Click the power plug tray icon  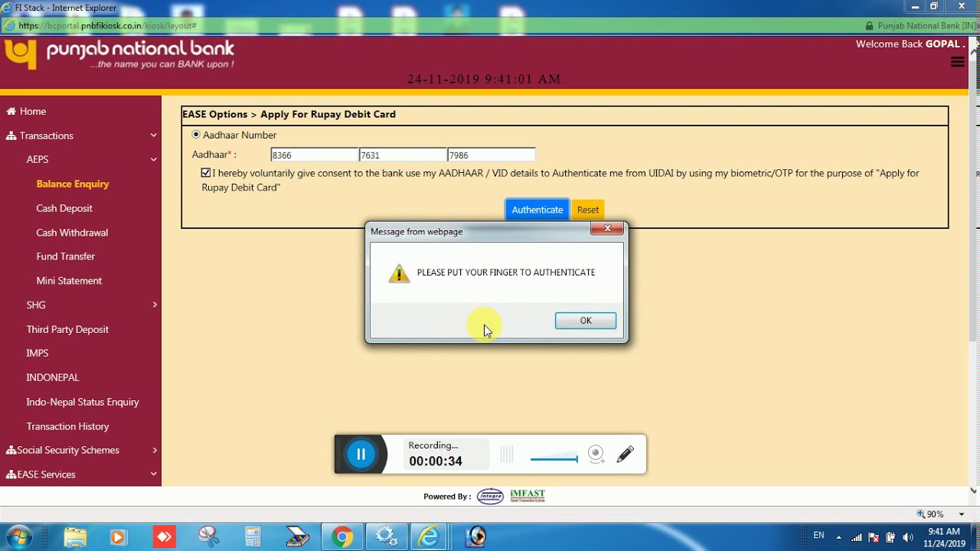[x=890, y=537]
